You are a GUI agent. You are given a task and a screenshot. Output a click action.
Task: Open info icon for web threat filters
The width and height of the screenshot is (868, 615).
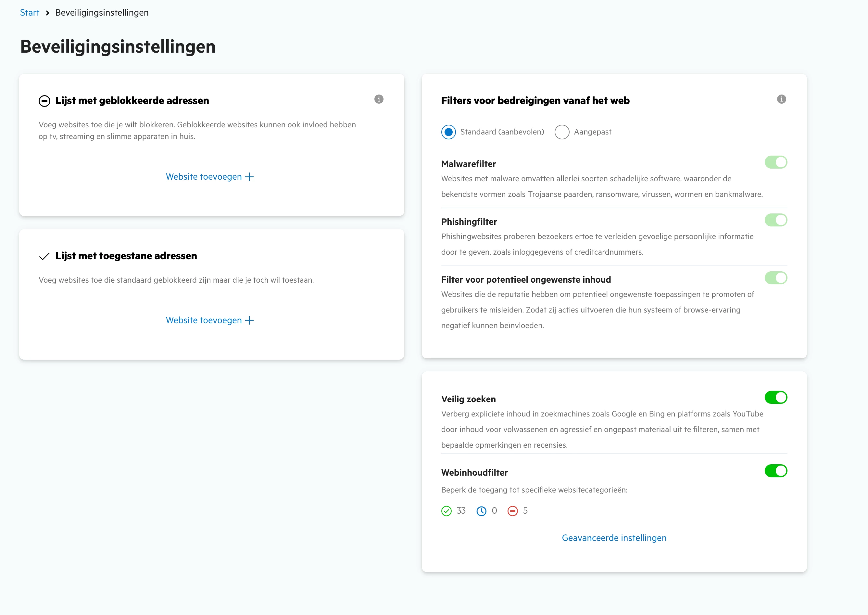point(781,99)
